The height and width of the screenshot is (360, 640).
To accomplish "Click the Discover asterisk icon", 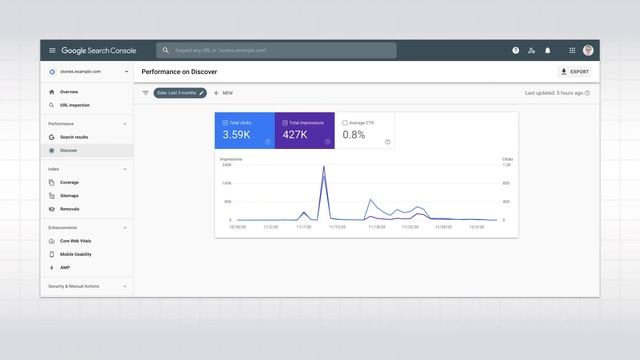I will click(x=51, y=151).
